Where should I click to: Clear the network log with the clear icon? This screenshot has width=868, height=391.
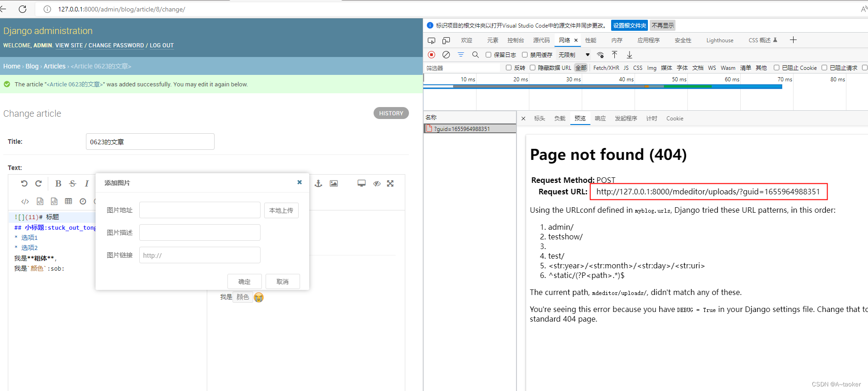point(446,55)
